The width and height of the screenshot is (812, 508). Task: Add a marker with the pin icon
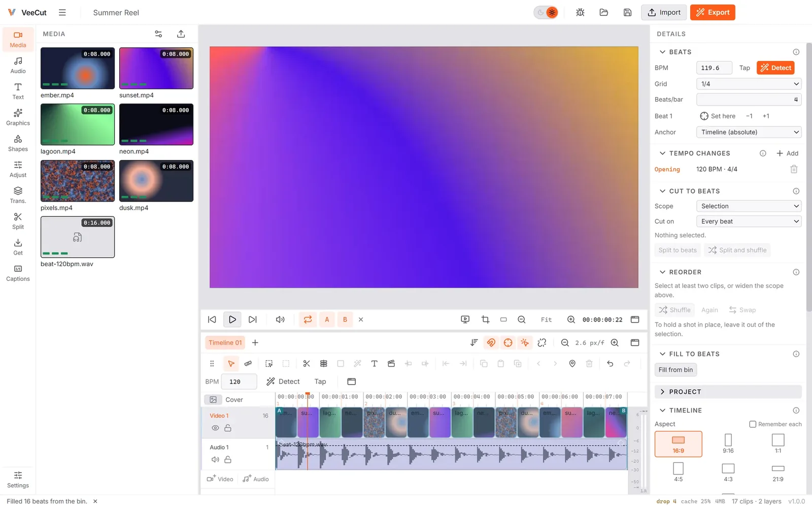(x=572, y=364)
